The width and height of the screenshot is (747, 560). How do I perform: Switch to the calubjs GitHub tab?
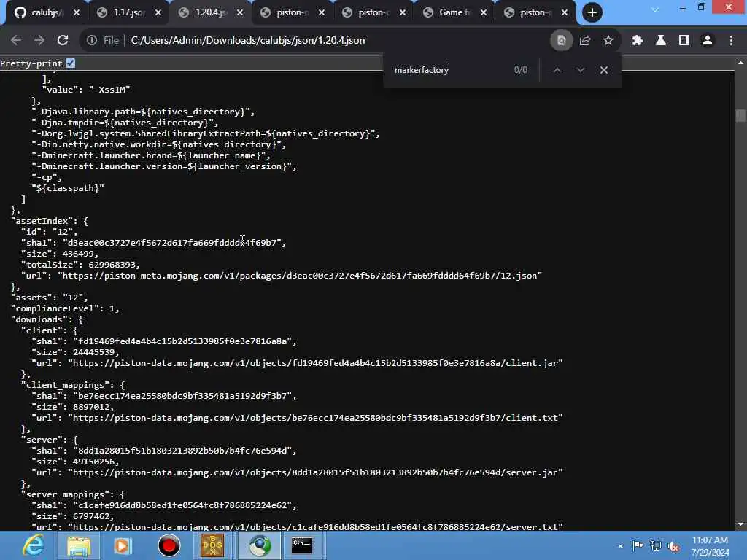coord(41,12)
